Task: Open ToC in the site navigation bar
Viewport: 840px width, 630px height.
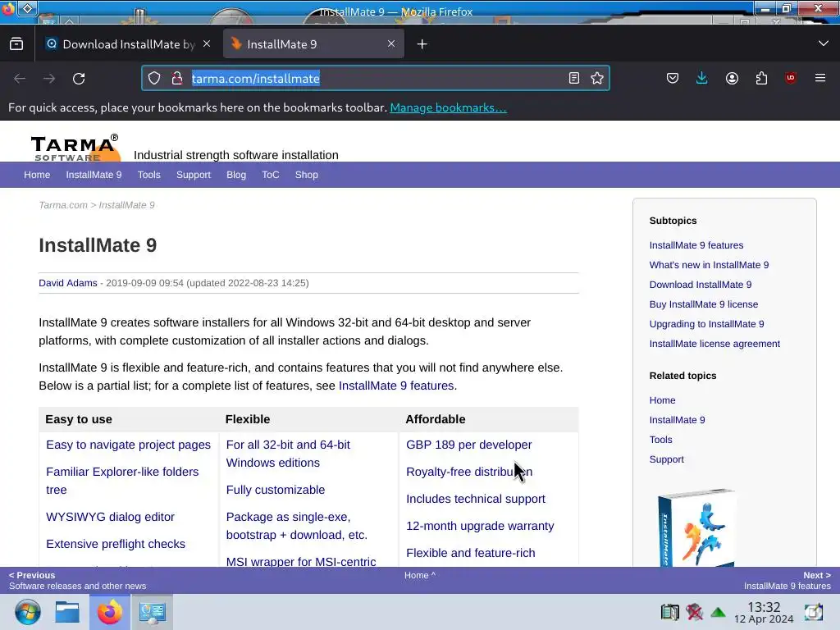Action: [x=271, y=175]
